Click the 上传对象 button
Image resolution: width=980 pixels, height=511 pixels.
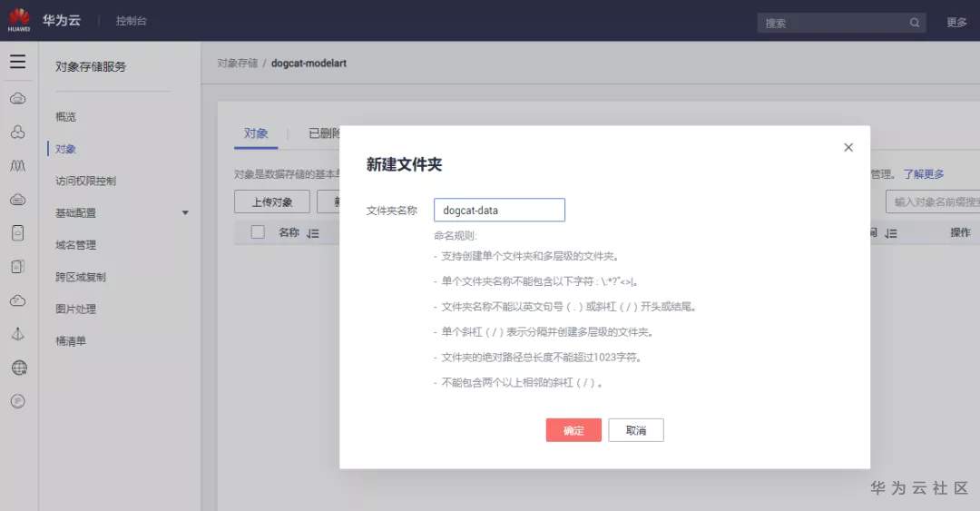[x=272, y=202]
